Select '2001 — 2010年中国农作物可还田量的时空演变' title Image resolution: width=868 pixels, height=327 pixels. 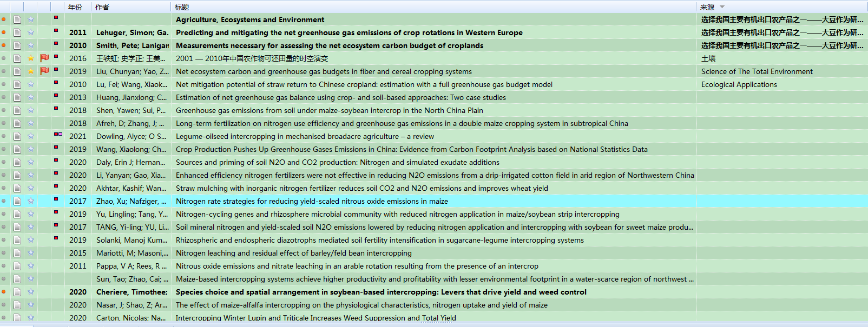coord(252,58)
